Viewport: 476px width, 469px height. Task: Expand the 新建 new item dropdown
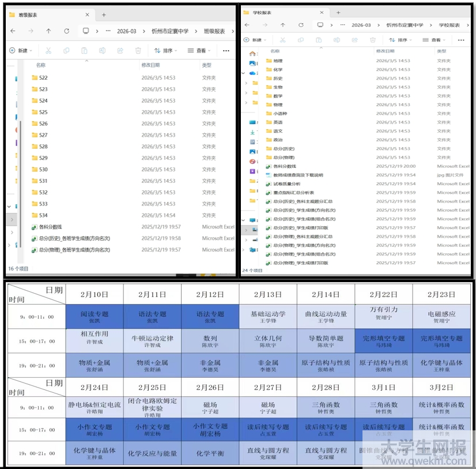click(x=22, y=51)
